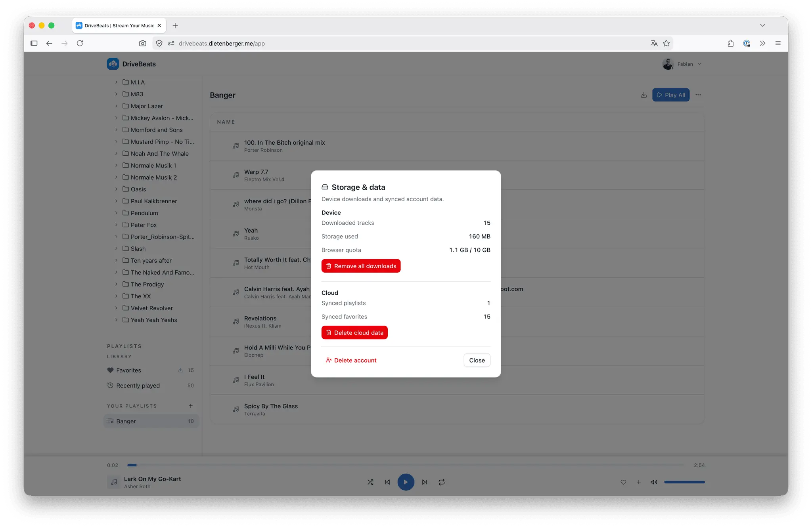This screenshot has width=812, height=527.
Task: Click the password manager extension icon
Action: pos(747,43)
